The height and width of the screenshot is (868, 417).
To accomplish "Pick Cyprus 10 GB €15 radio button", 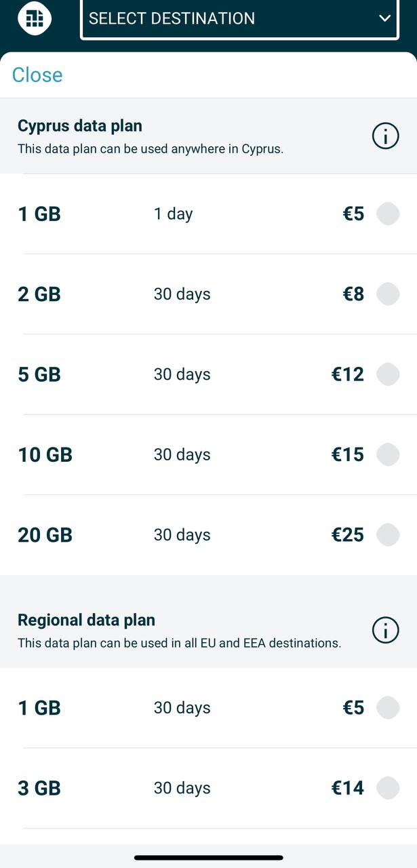I will point(388,454).
